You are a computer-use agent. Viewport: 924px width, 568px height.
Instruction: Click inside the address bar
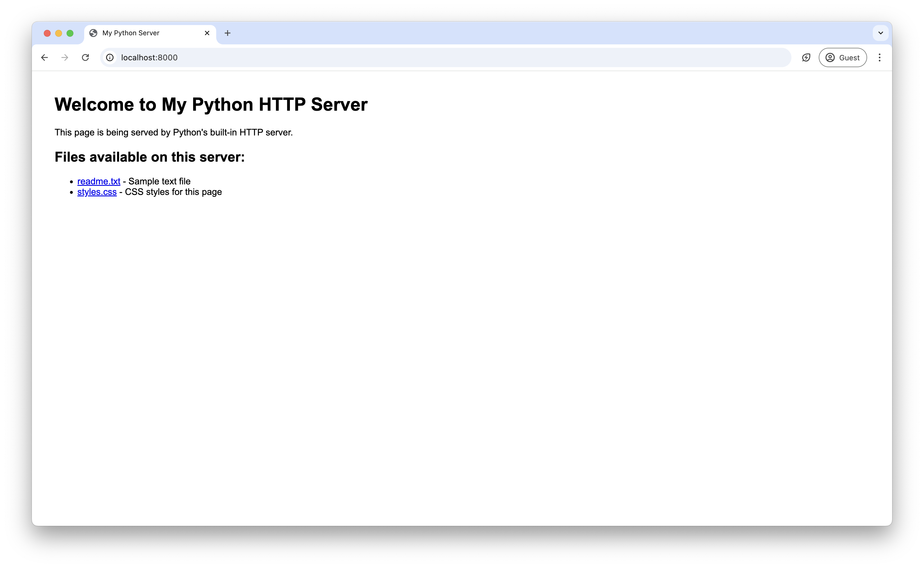coord(300,57)
